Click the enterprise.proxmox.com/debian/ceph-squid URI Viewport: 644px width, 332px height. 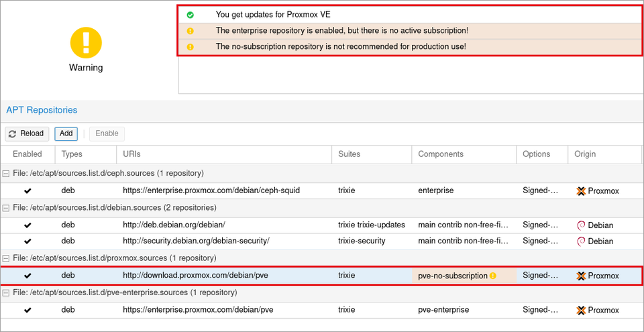(x=211, y=190)
